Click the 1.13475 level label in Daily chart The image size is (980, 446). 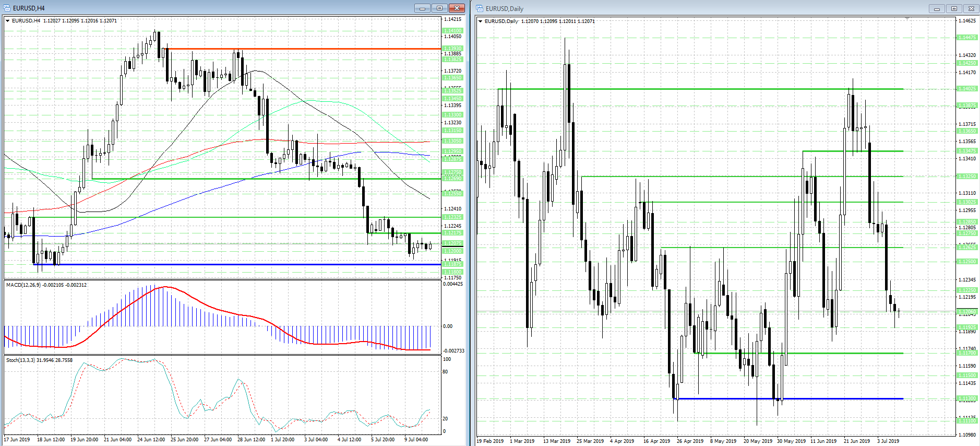coord(967,151)
